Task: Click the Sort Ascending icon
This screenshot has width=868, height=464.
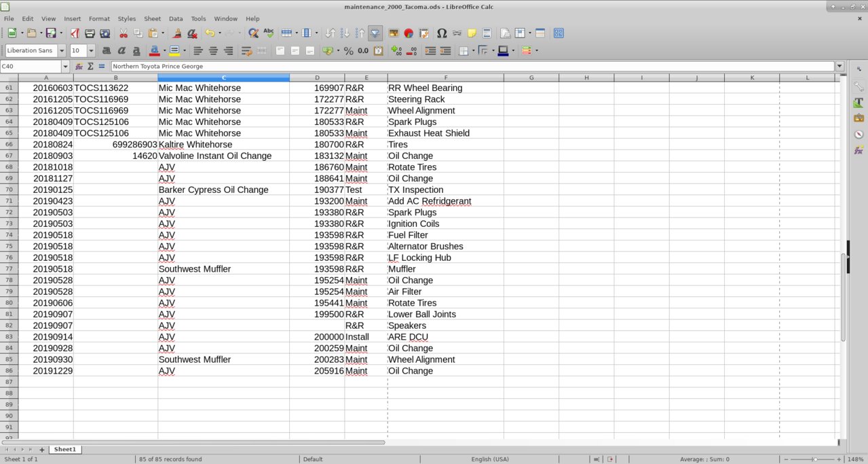Action: [345, 33]
